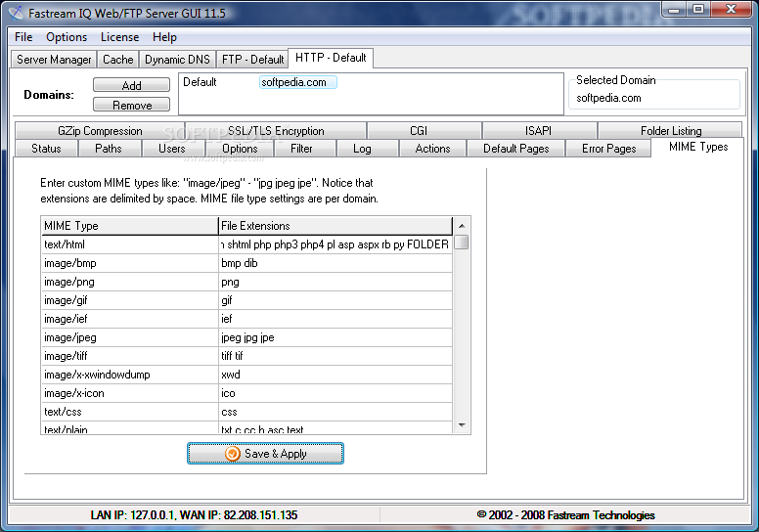The width and height of the screenshot is (759, 532).
Task: Click the orange checkmark icon on Save & Apply
Action: [233, 454]
